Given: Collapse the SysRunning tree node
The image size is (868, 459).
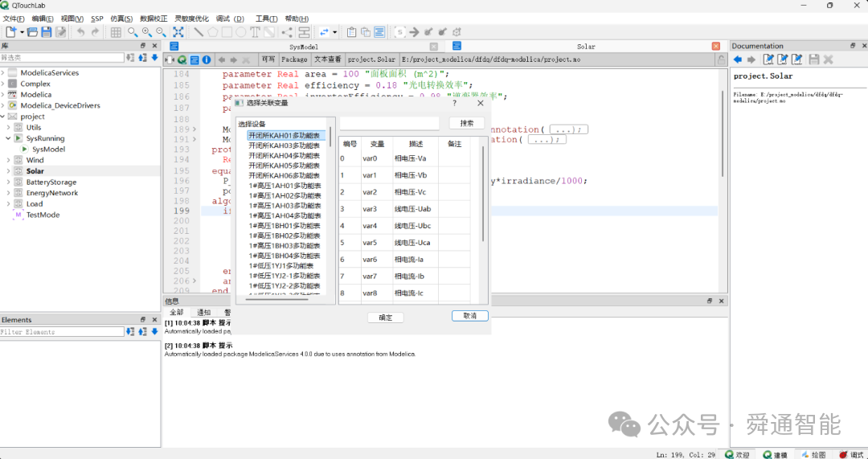Looking at the screenshot, I should 9,138.
